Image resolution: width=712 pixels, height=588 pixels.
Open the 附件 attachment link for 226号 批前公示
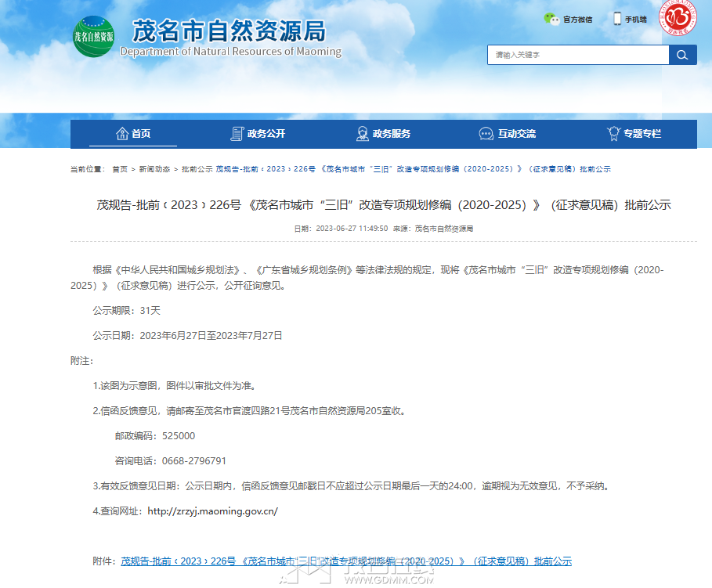[x=346, y=561]
